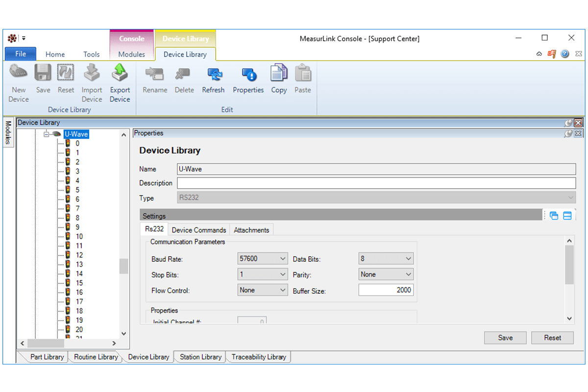The height and width of the screenshot is (392, 588).
Task: Open the Station Library tab
Action: (x=200, y=357)
